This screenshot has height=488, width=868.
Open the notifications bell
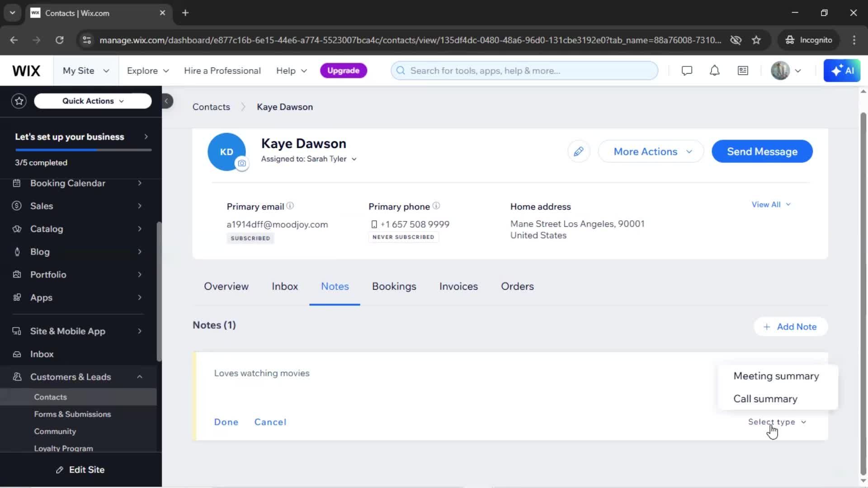pos(714,71)
